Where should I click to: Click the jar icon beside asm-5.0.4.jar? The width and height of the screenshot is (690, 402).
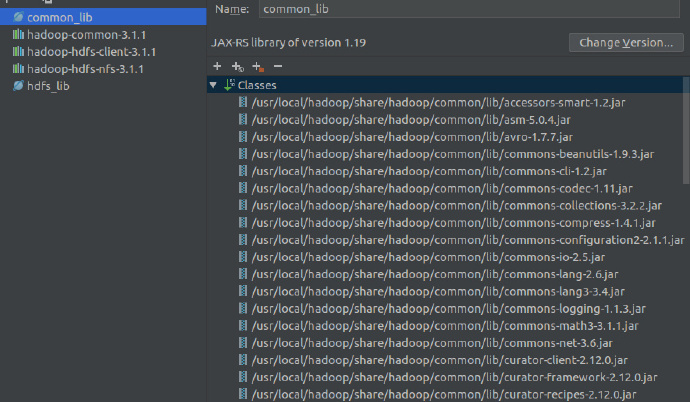(x=243, y=119)
